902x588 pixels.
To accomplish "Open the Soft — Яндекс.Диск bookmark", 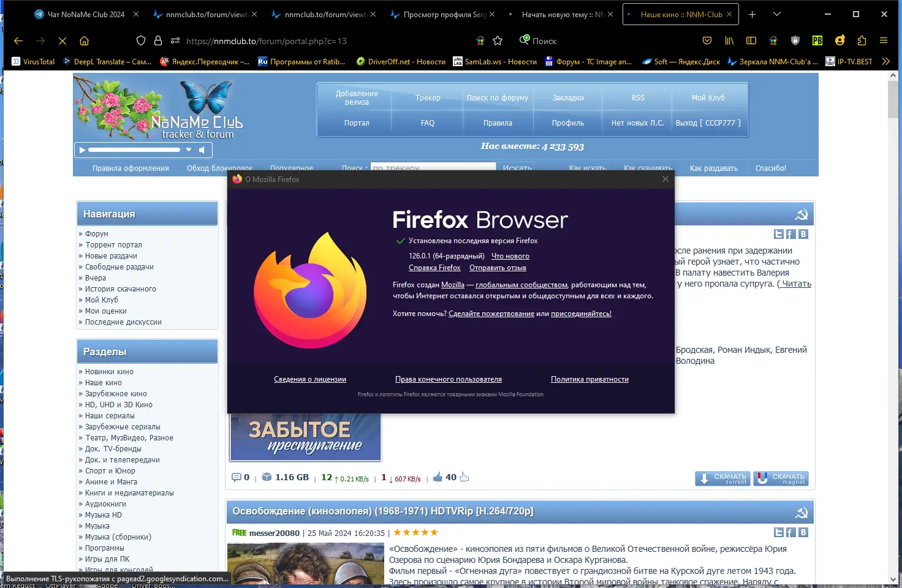I will [x=681, y=61].
